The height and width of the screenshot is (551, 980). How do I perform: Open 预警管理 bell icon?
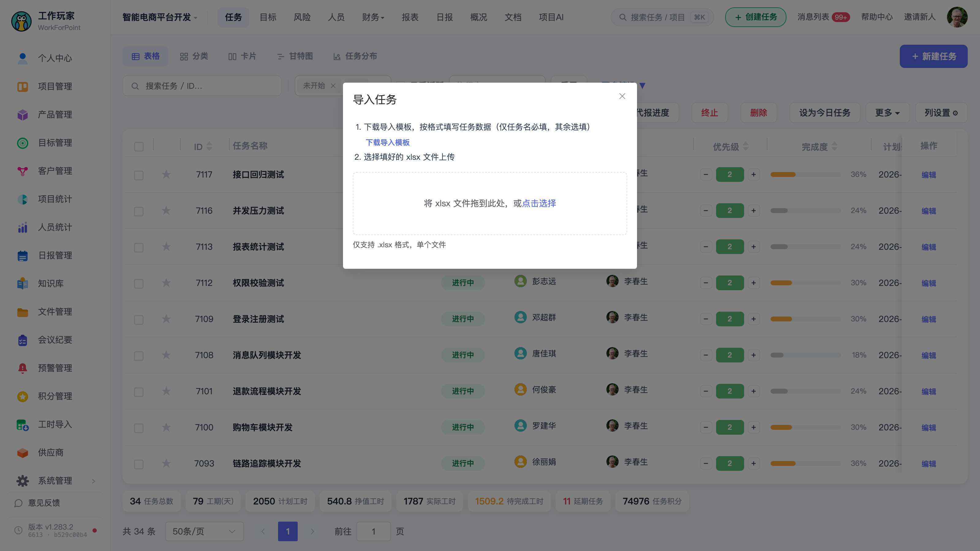tap(22, 368)
